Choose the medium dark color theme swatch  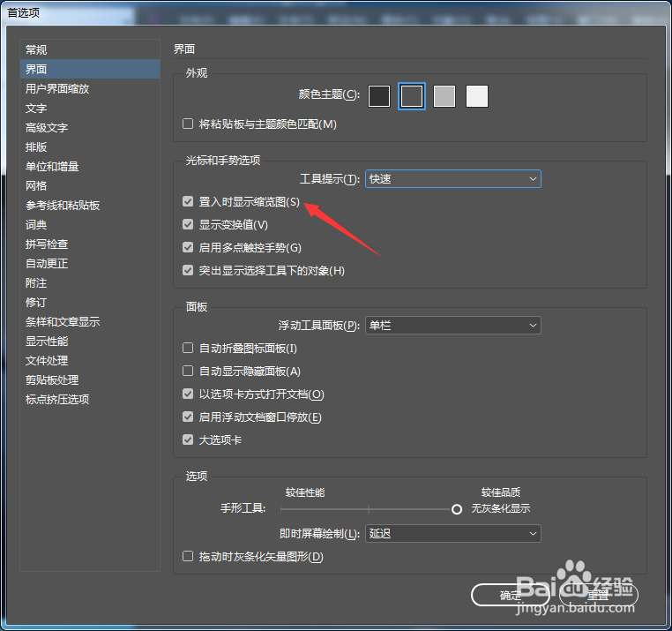412,96
